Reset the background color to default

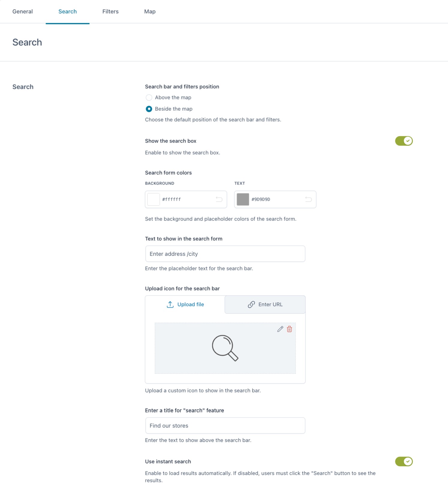pos(219,199)
